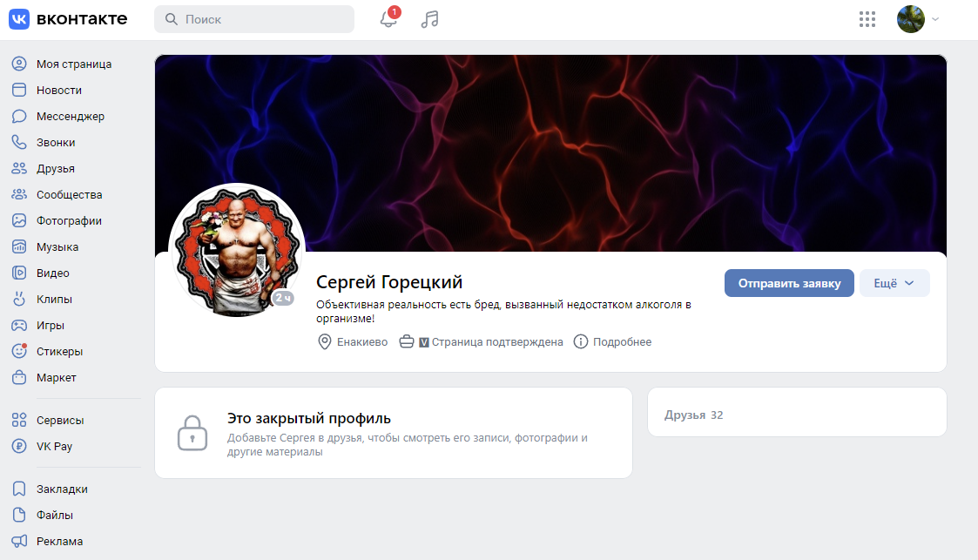Expand the account menu chevron
The width and height of the screenshot is (978, 560).
[x=935, y=19]
